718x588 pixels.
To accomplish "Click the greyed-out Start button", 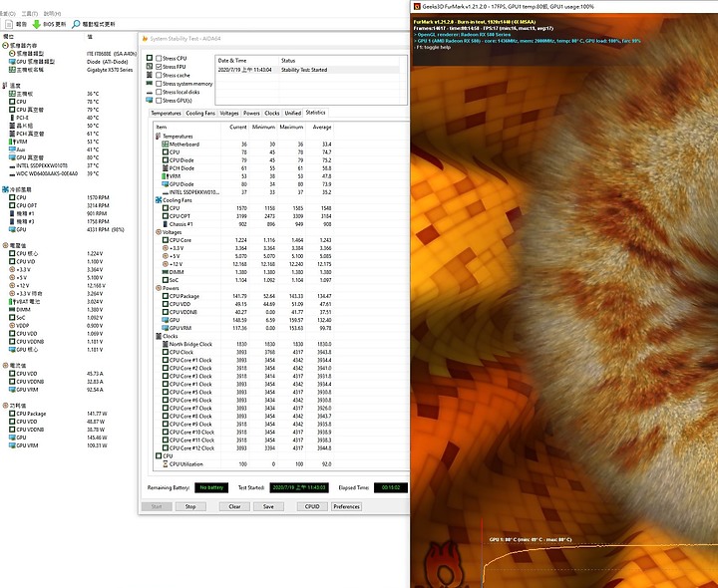I will click(157, 506).
